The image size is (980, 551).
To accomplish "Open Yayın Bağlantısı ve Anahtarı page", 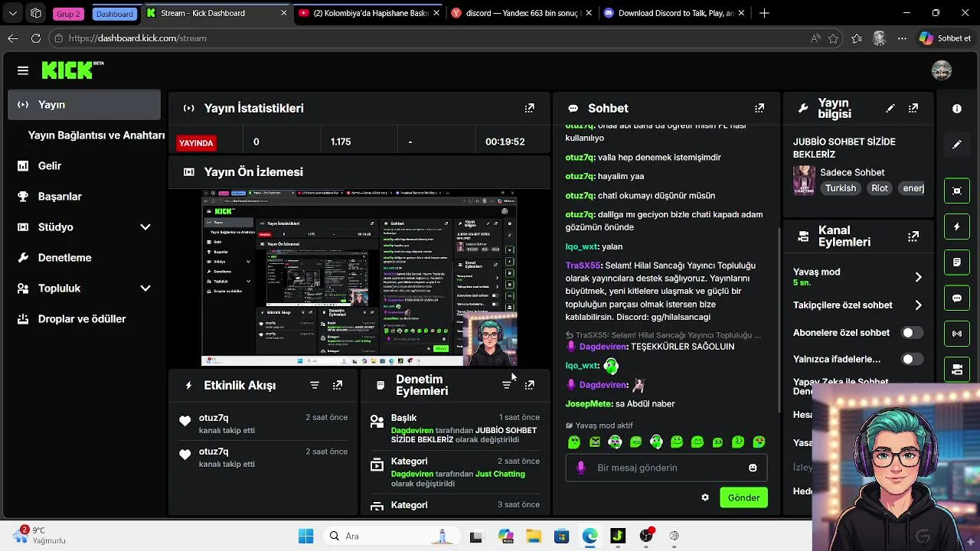I will coord(96,135).
